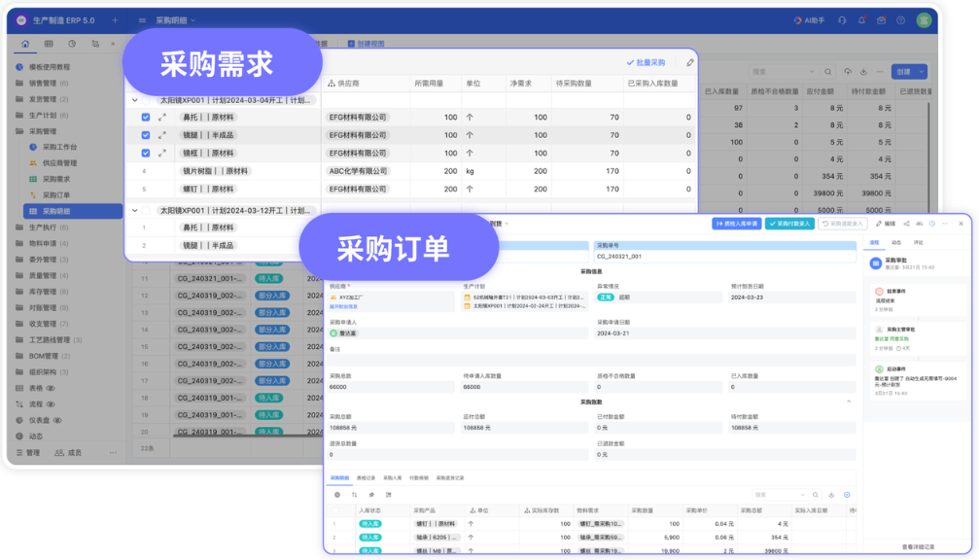Click vertical scrollbar of background 采购明细 table
The width and height of the screenshot is (979, 560).
(929, 157)
